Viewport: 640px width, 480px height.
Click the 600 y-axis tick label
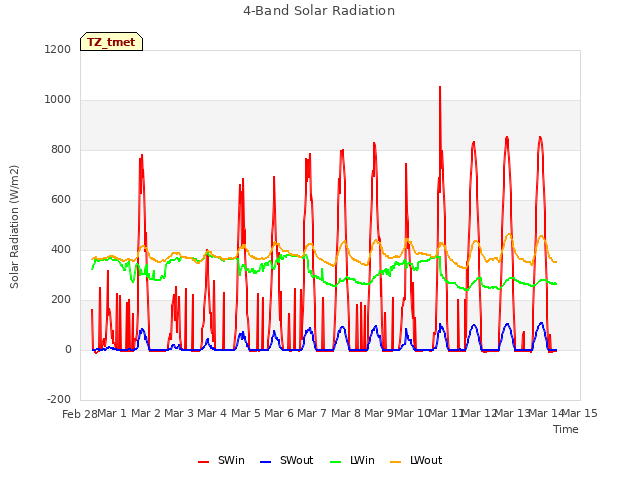tap(61, 200)
